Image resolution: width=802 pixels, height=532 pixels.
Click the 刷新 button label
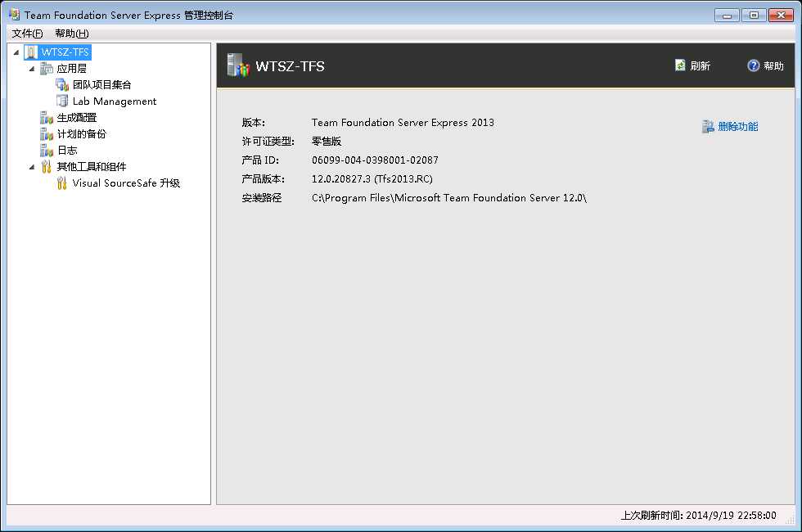(701, 66)
